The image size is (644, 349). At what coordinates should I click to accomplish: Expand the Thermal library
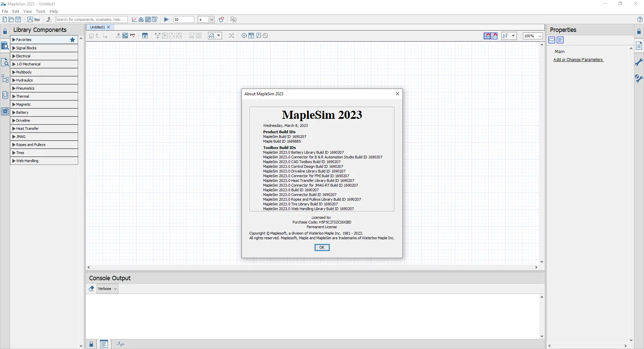click(x=44, y=96)
